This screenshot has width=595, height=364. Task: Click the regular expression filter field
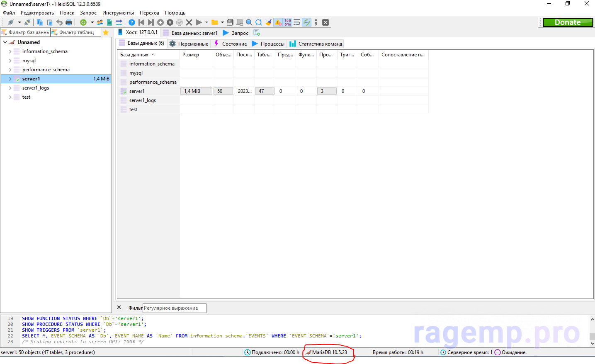(175, 308)
